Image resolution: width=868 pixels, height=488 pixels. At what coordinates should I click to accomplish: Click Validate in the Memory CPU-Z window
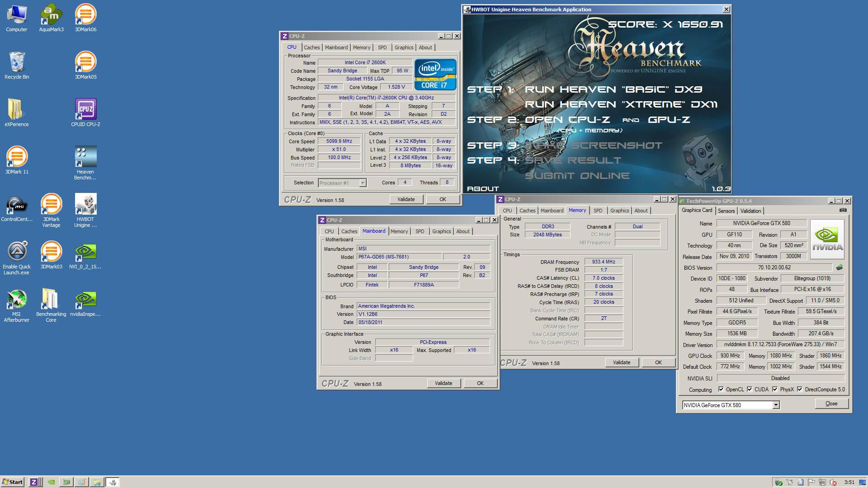[622, 362]
